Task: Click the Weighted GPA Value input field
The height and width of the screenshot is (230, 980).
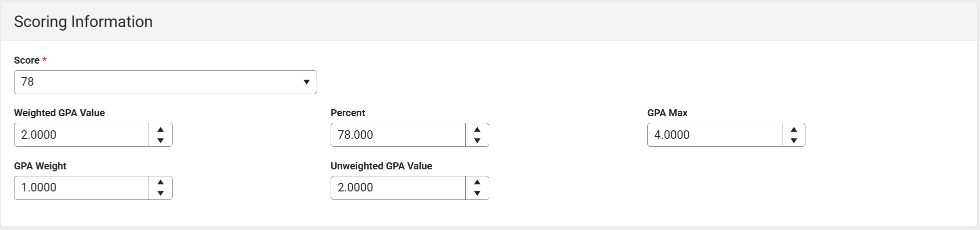Action: [x=82, y=135]
